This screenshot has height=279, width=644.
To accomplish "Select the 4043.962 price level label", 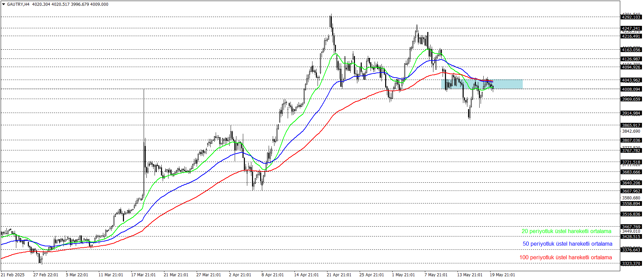I will (x=631, y=80).
